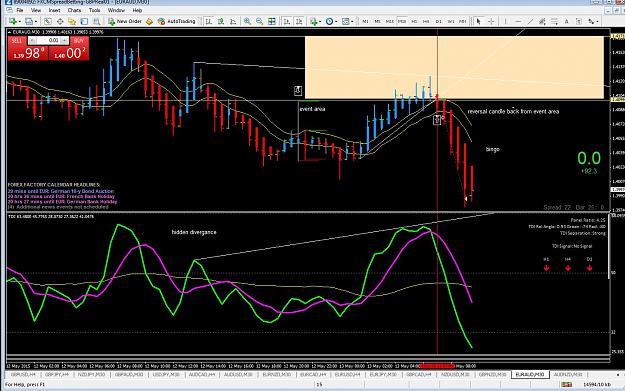Image resolution: width=625 pixels, height=391 pixels.
Task: Open the File menu
Action: [x=20, y=10]
